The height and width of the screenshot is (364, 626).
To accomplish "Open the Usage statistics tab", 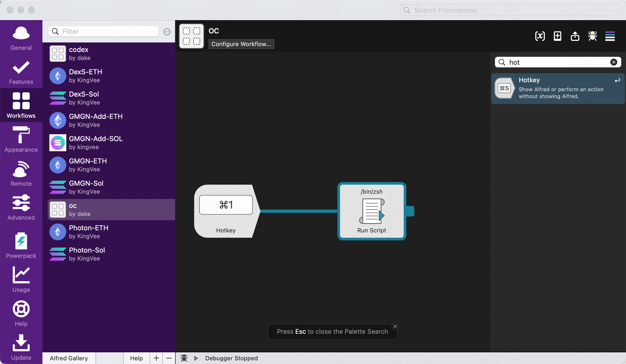I will click(21, 279).
